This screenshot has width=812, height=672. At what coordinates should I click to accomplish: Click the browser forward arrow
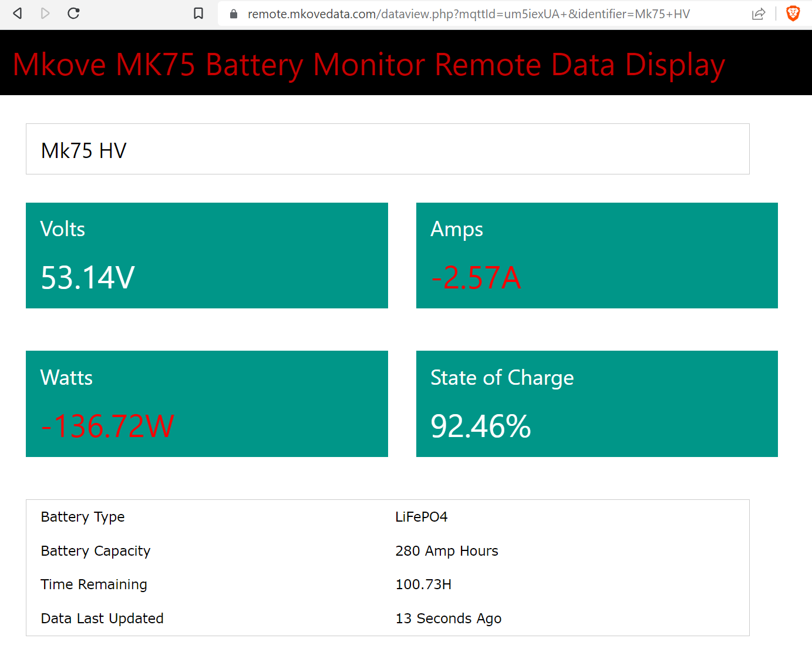(x=45, y=14)
